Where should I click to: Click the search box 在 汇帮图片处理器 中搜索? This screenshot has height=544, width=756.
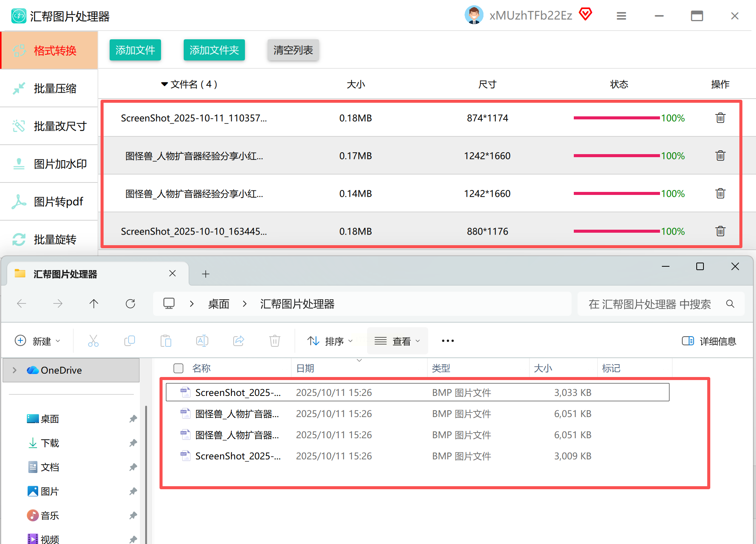coord(649,304)
